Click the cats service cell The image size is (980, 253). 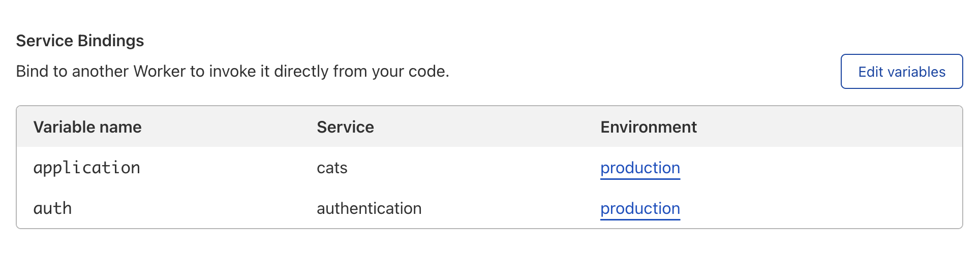tap(332, 168)
